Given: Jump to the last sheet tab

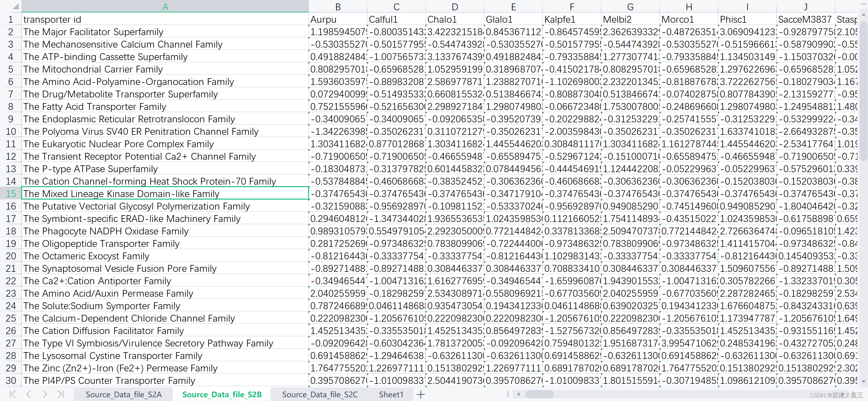Looking at the screenshot, I should tap(61, 394).
